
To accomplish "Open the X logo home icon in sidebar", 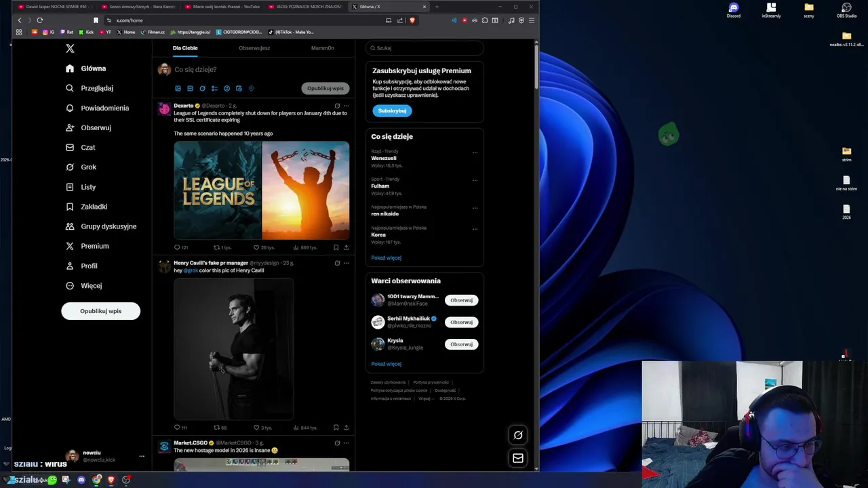I will point(70,48).
